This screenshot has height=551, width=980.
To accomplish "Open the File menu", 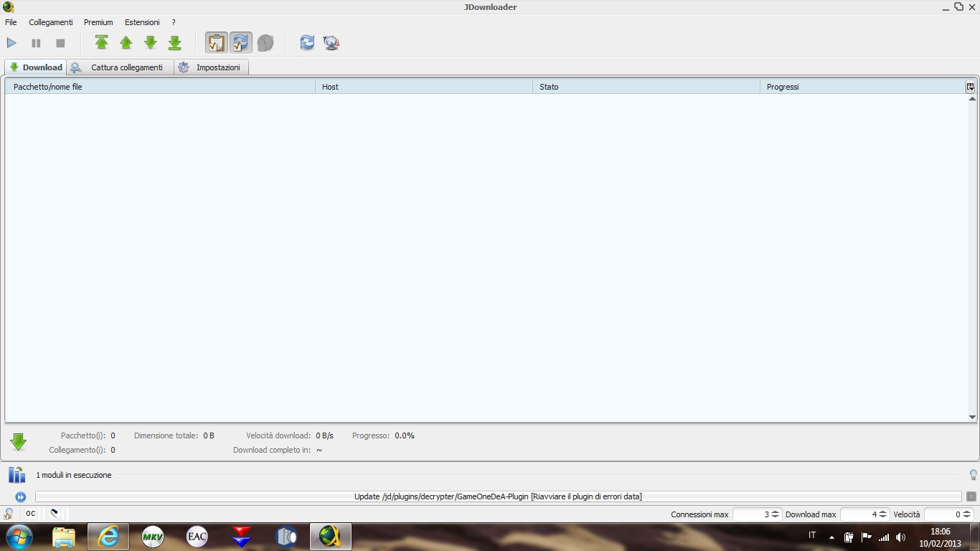I will (x=11, y=22).
